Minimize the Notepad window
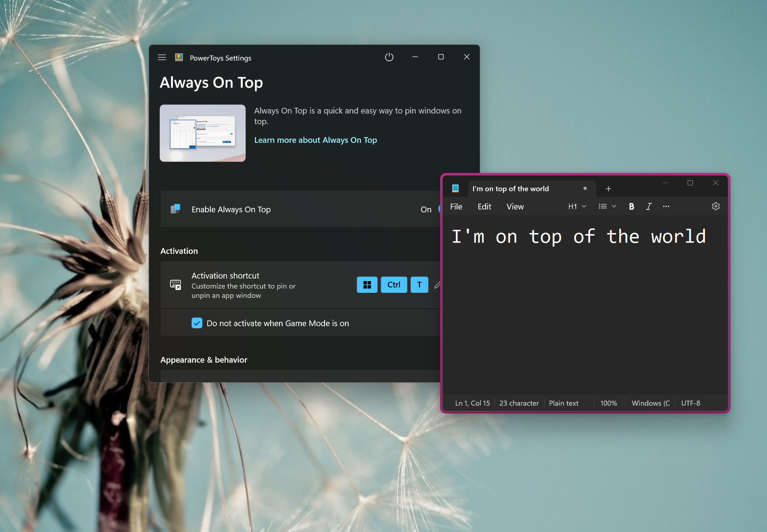 click(665, 183)
